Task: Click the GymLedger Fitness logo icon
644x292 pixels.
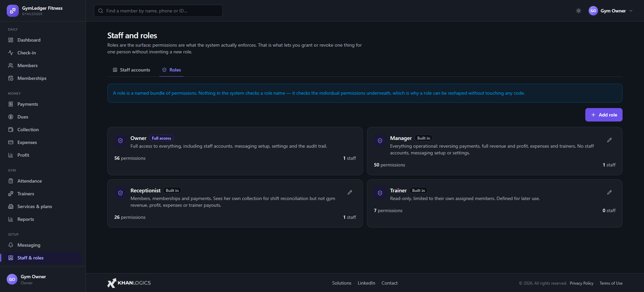Action: click(x=13, y=11)
